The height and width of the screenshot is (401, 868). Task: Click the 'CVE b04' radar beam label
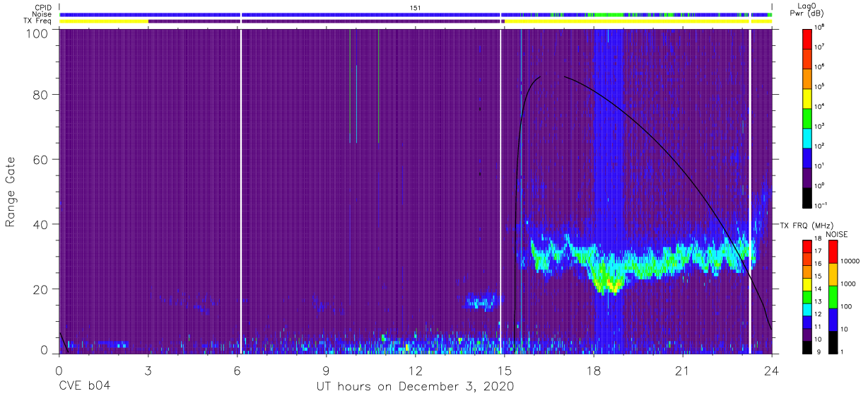pyautogui.click(x=84, y=386)
